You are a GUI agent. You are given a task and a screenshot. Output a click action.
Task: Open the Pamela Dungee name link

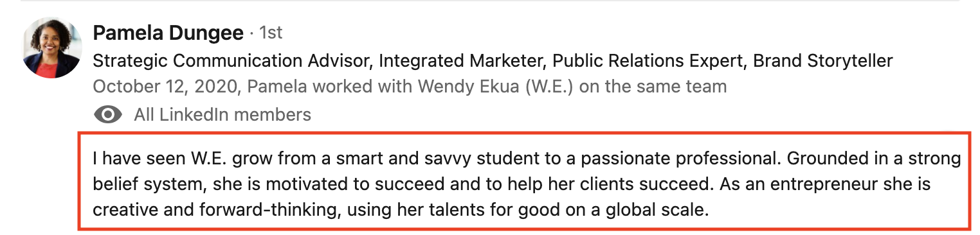click(x=168, y=33)
